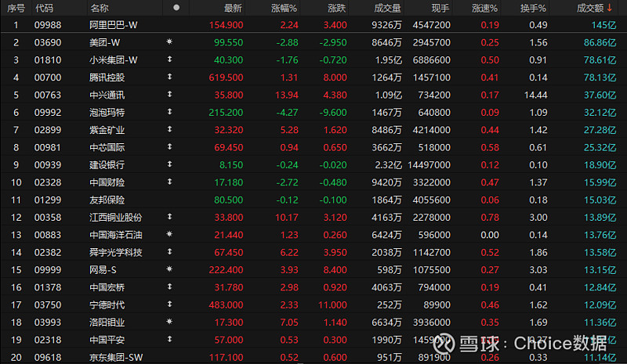Click the arrow marker icon beside 腾讯控股
The height and width of the screenshot is (364, 627).
169,77
